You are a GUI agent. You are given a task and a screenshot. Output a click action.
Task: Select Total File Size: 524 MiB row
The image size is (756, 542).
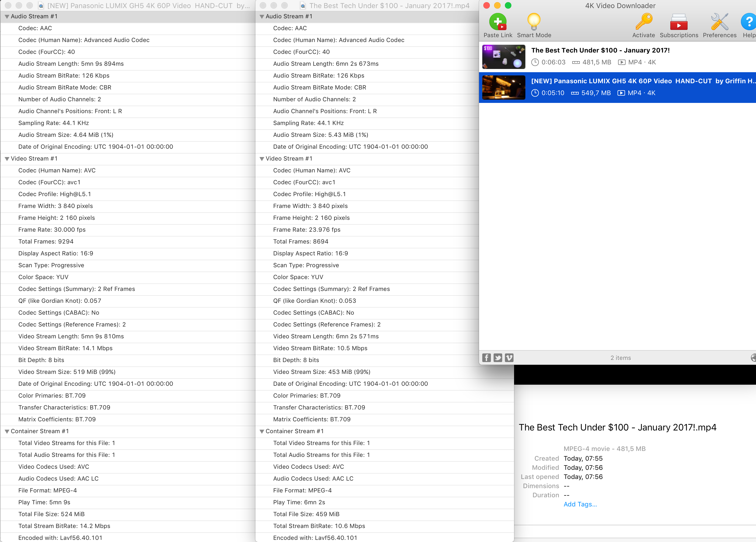128,514
